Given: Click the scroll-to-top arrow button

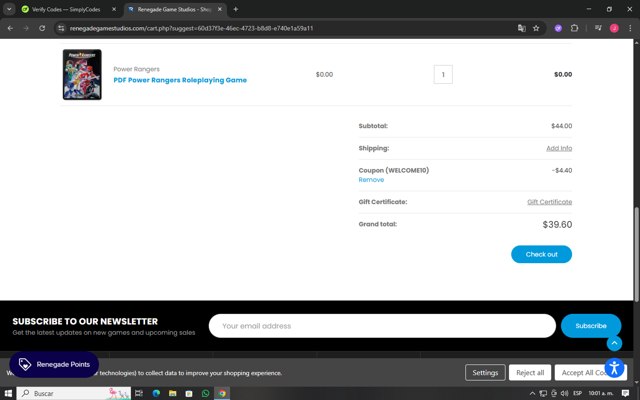Looking at the screenshot, I should point(614,343).
